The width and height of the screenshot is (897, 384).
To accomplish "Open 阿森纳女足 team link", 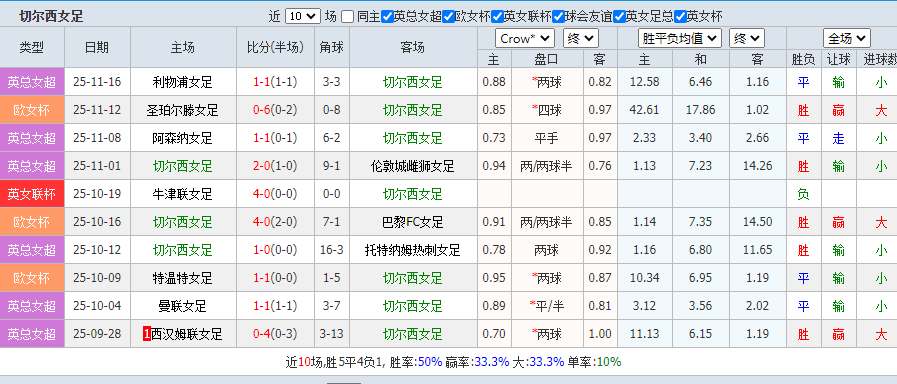I will point(182,138).
